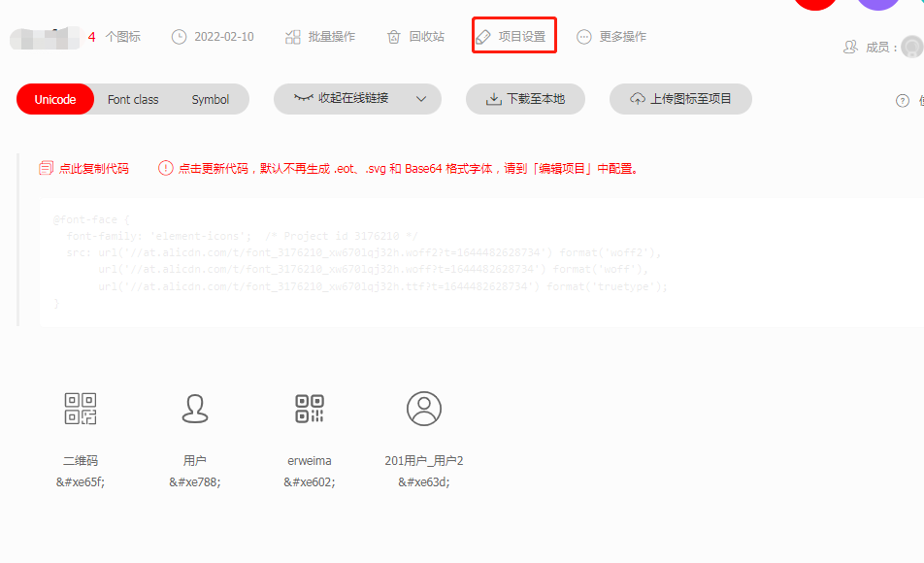Expand the 更多操作 more actions menu
This screenshot has height=563, width=924.
coord(611,36)
